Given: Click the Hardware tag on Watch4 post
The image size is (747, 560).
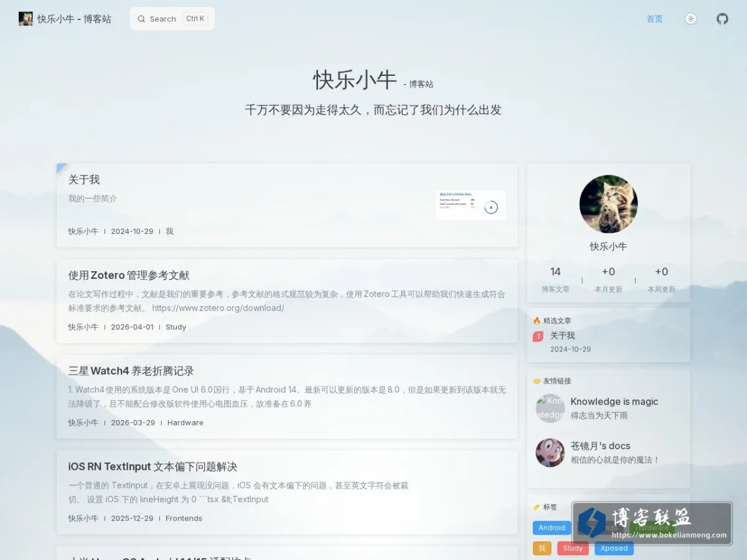Looking at the screenshot, I should (186, 422).
